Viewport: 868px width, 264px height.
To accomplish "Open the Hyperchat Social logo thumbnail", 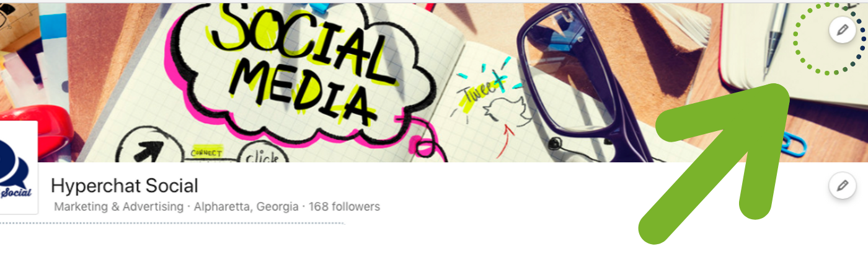I will click(x=19, y=168).
